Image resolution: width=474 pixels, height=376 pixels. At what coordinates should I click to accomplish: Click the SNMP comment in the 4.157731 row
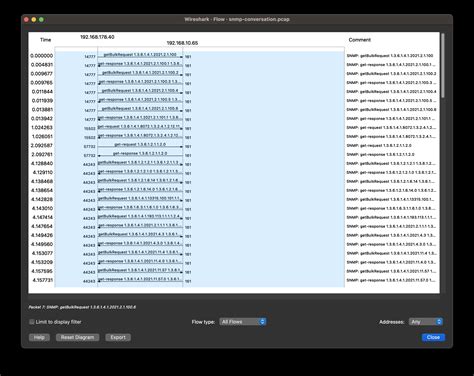point(391,280)
